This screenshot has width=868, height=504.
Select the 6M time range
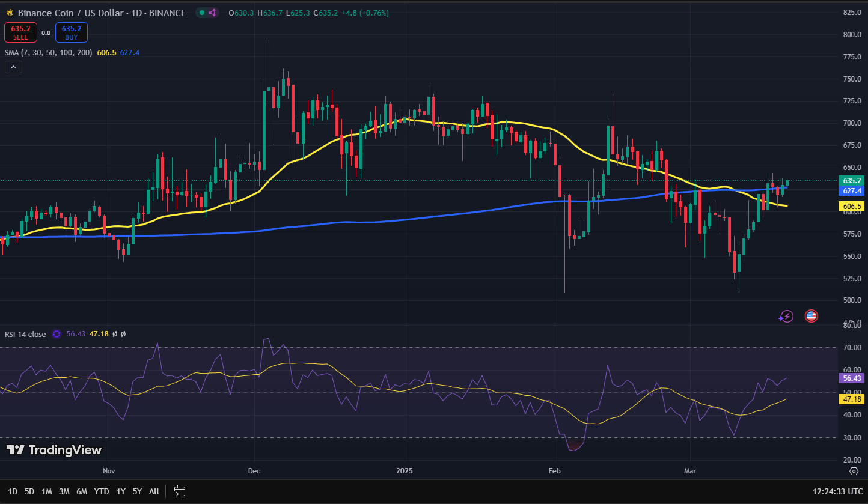pyautogui.click(x=82, y=491)
